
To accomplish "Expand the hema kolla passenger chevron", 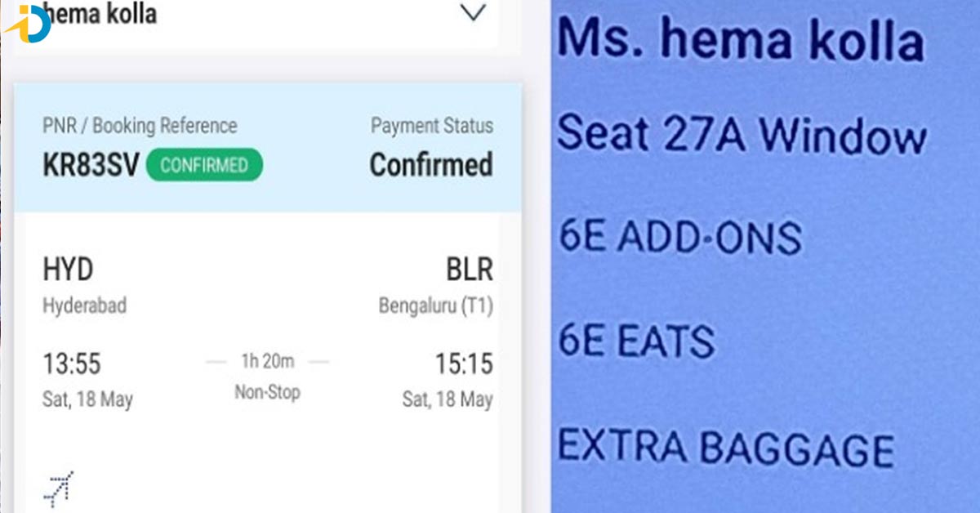I will click(x=473, y=14).
